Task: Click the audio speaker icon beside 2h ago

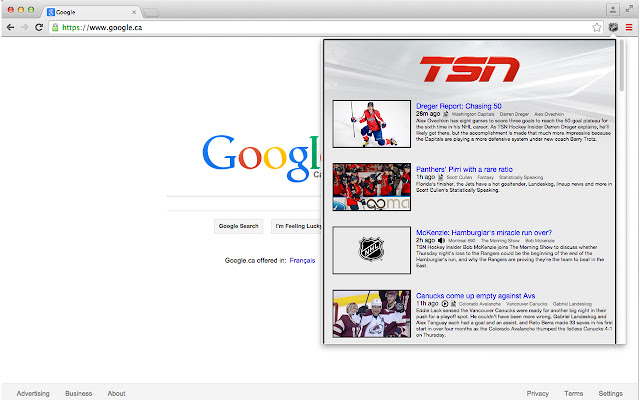Action: (x=441, y=240)
